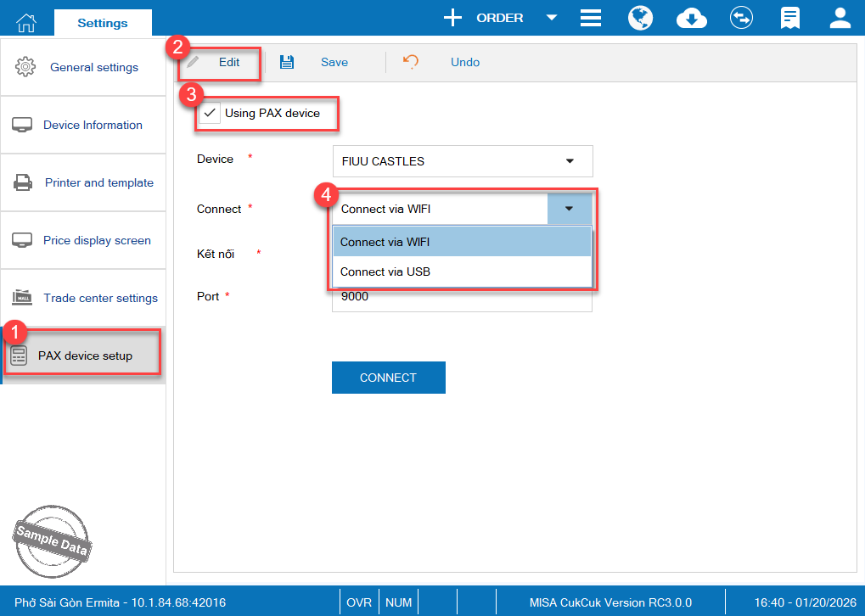865x616 pixels.
Task: Uncheck the Using PAX device checkbox
Action: [x=210, y=113]
